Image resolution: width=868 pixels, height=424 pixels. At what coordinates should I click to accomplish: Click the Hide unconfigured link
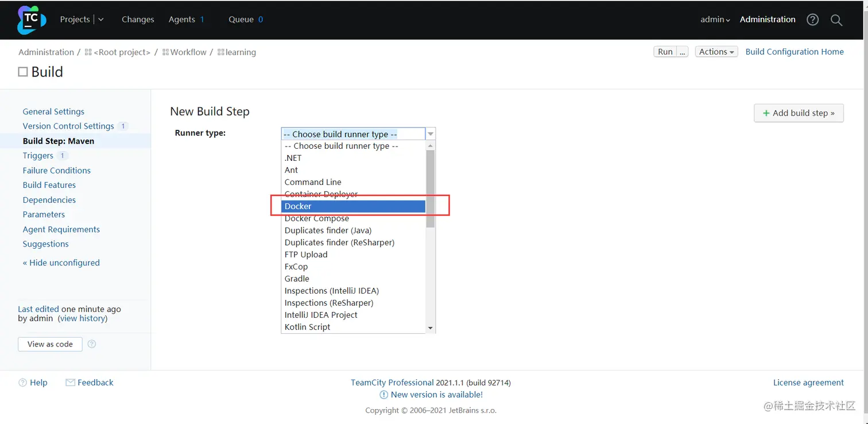(61, 263)
